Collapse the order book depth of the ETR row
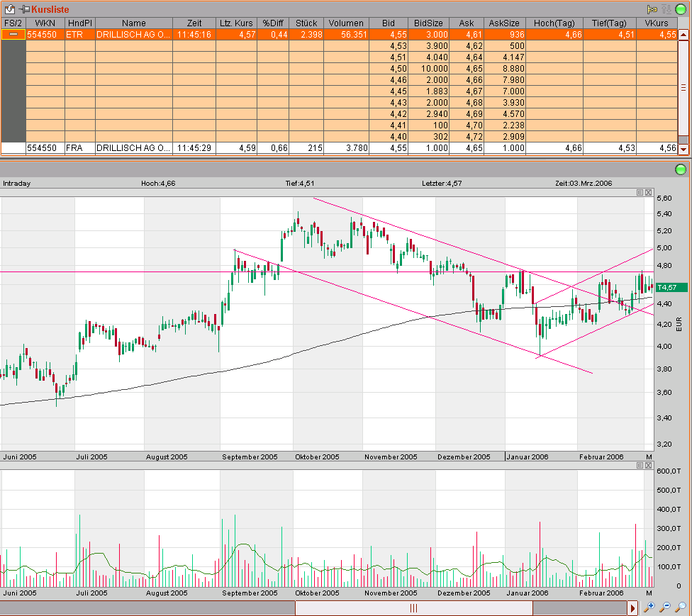Screen dimensions: 692x616 [13, 35]
